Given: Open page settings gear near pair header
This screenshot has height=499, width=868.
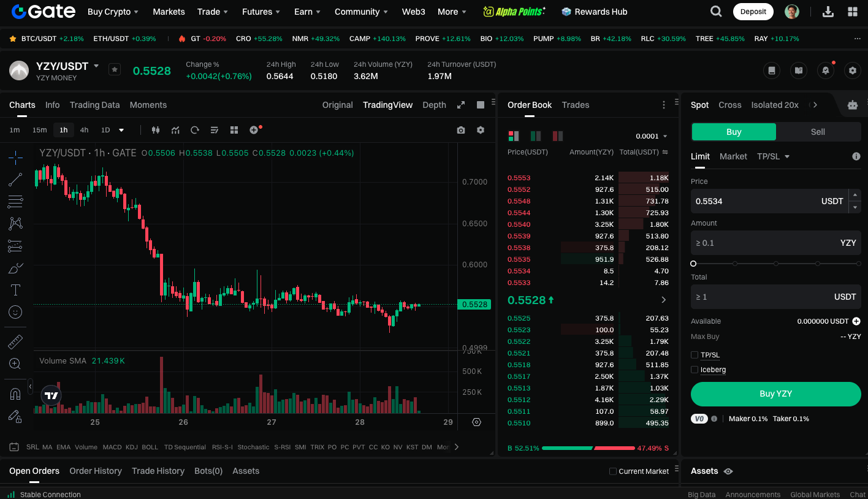Looking at the screenshot, I should point(853,70).
